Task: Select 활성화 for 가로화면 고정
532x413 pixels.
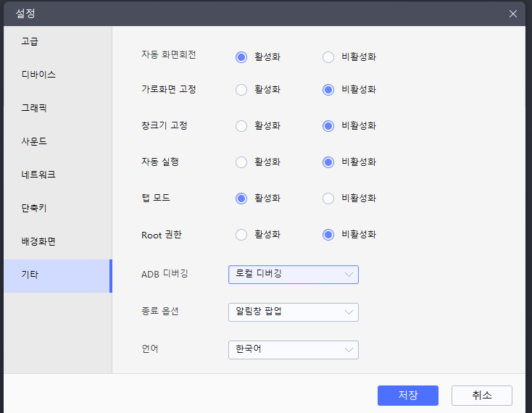Action: 241,90
